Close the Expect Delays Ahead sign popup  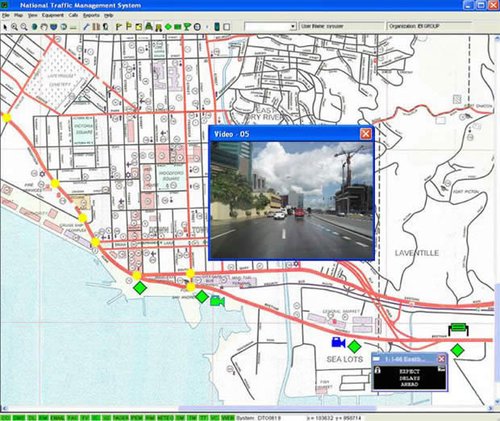(x=441, y=359)
